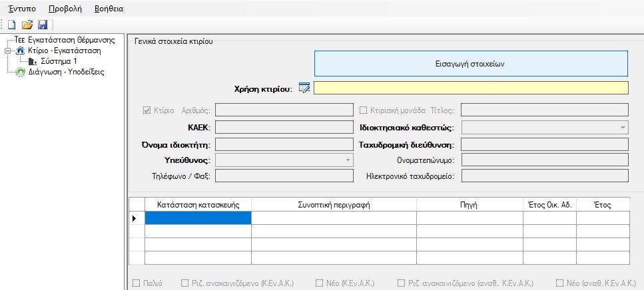Click the house icon of Κτίριο - Εγκατάσταση

pyautogui.click(x=20, y=51)
